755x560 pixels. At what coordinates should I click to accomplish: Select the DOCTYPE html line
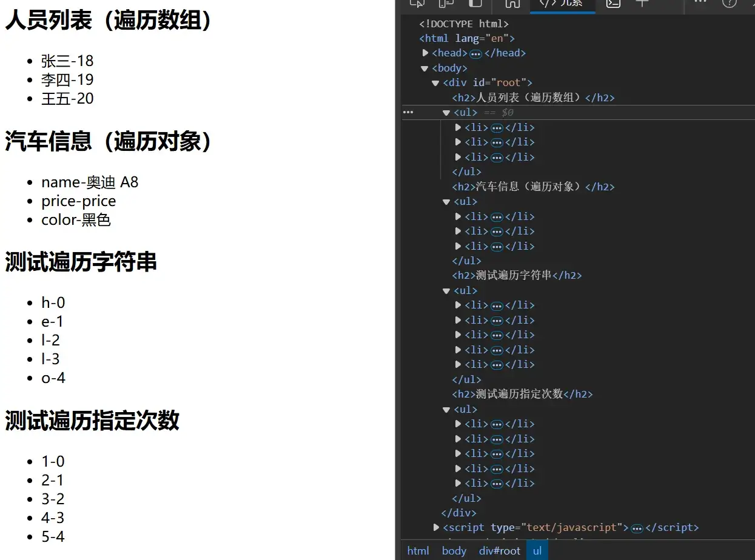pos(464,24)
